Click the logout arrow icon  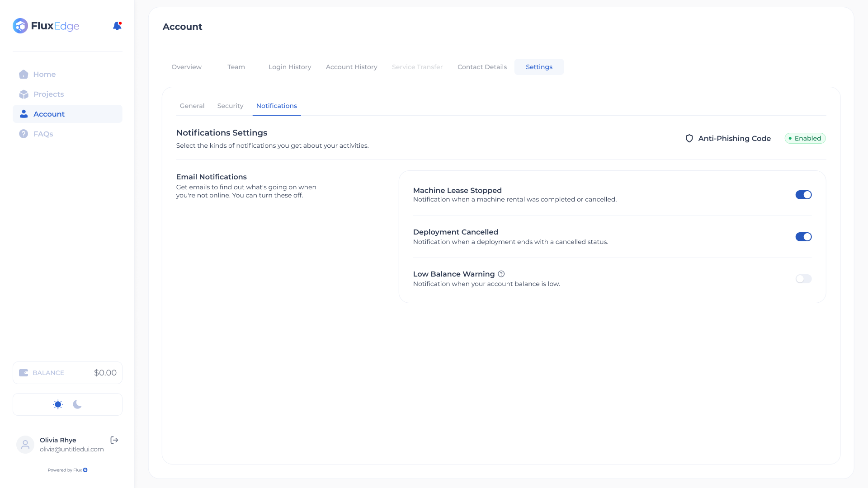point(114,440)
